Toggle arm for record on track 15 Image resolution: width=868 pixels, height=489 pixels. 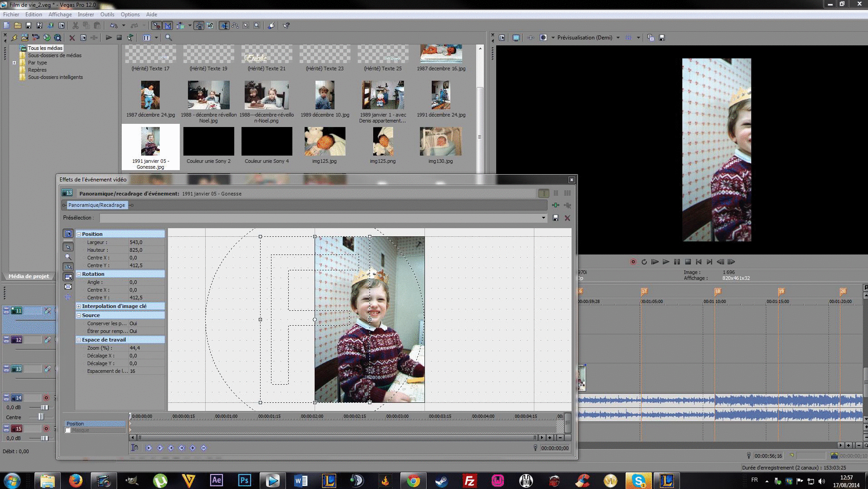click(x=46, y=429)
